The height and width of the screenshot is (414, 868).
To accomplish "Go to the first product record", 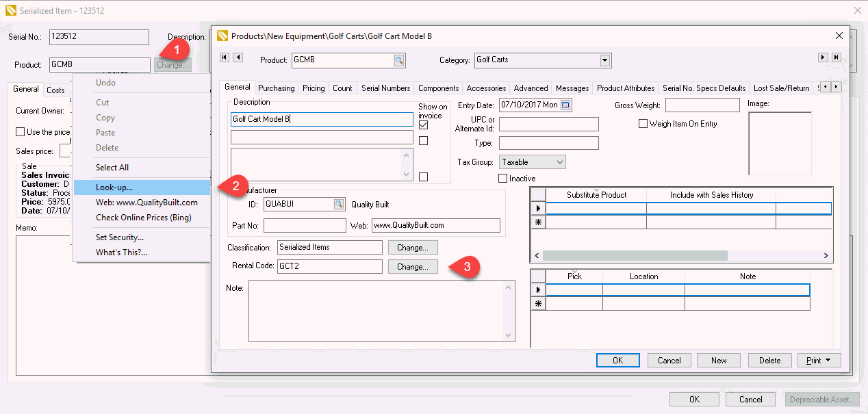I will 225,57.
